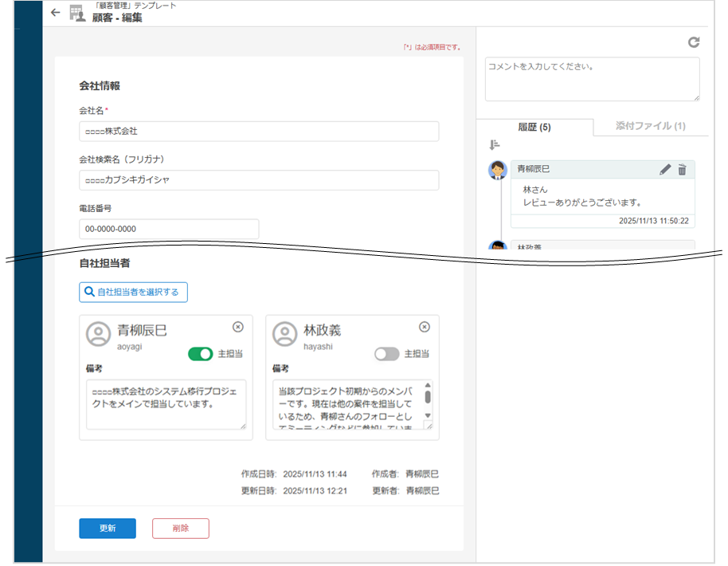The image size is (728, 566).
Task: Open the 添付ファイル (1) tab
Action: (x=650, y=126)
